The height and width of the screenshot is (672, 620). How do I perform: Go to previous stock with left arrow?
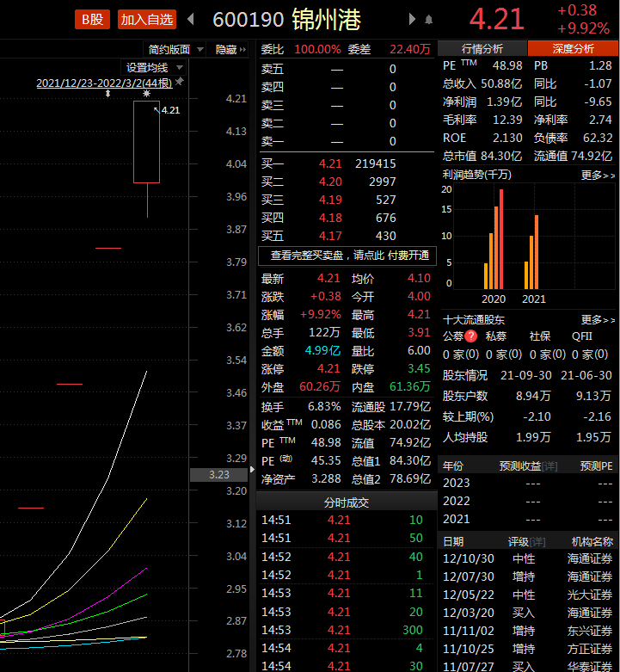pos(191,19)
